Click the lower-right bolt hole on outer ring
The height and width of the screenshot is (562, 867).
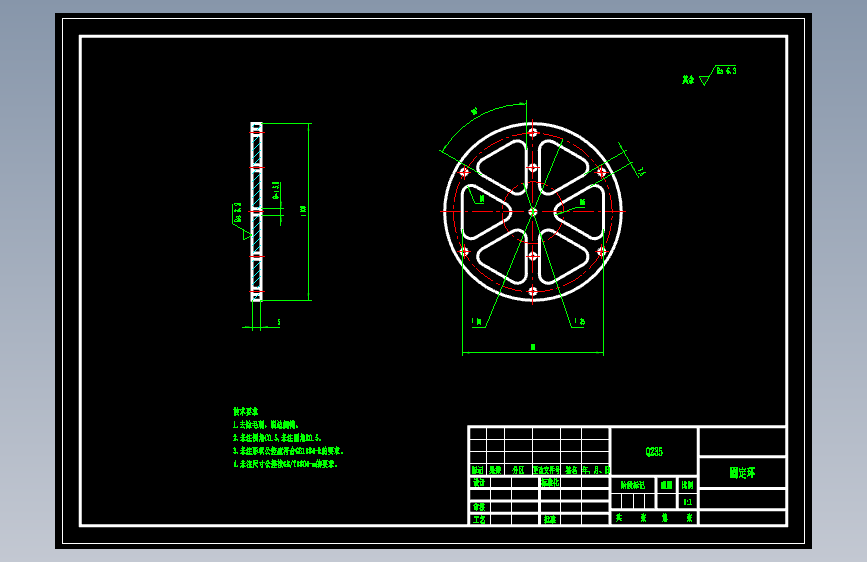pyautogui.click(x=601, y=252)
